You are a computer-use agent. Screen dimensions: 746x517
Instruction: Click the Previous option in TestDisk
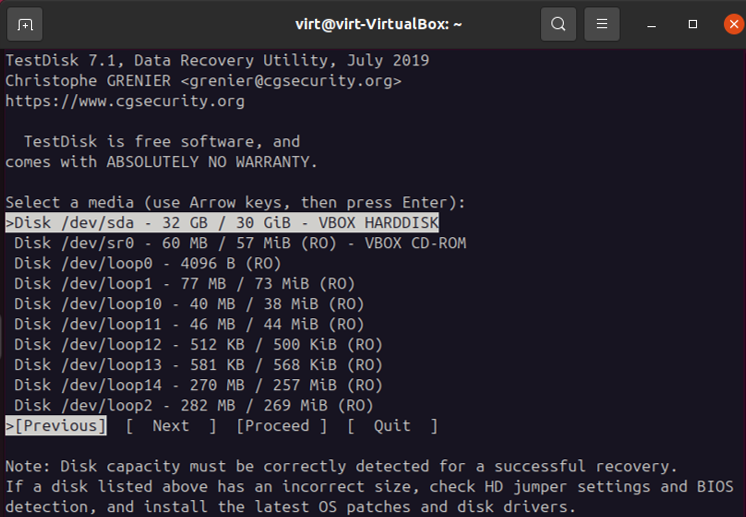[x=56, y=426]
